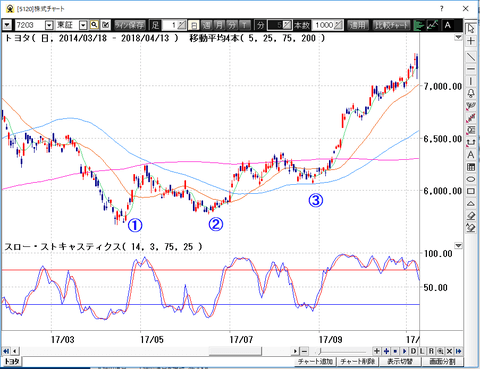Expand the stochastics panel menu arrow
The image size is (480, 369).
coord(459,246)
